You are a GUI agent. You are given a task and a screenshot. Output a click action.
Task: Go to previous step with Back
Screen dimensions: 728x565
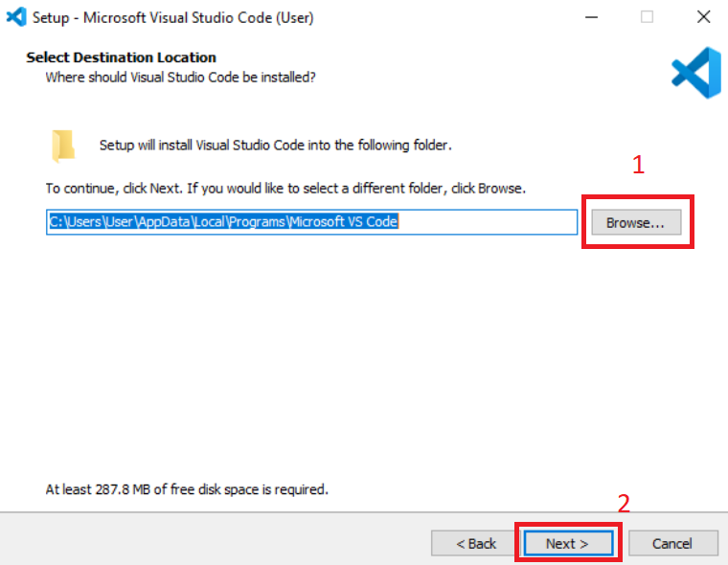point(476,543)
